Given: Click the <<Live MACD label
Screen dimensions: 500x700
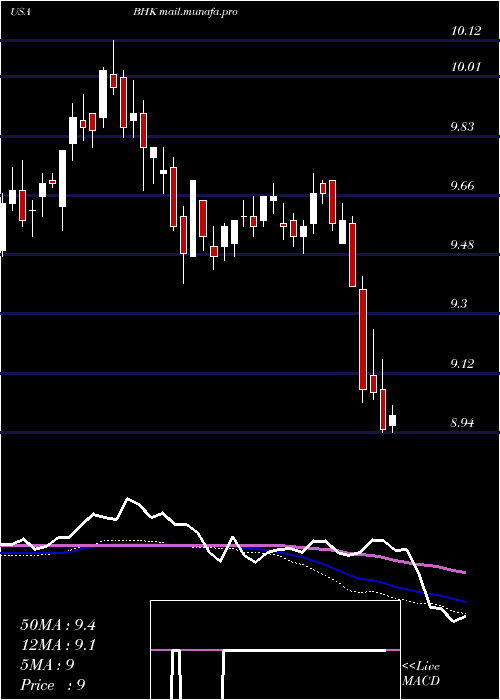Looking at the screenshot, I should click(421, 674).
